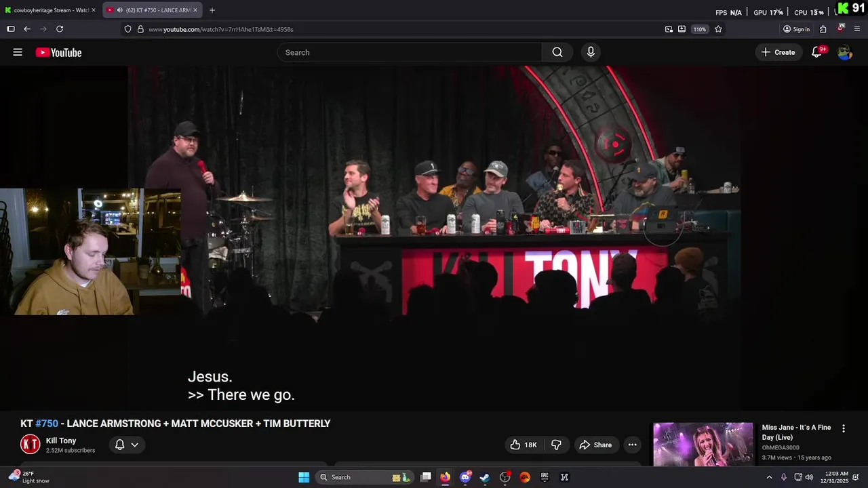Screen dimensions: 868x488
Task: Toggle the Kill Tony notification bell
Action: [x=119, y=445]
